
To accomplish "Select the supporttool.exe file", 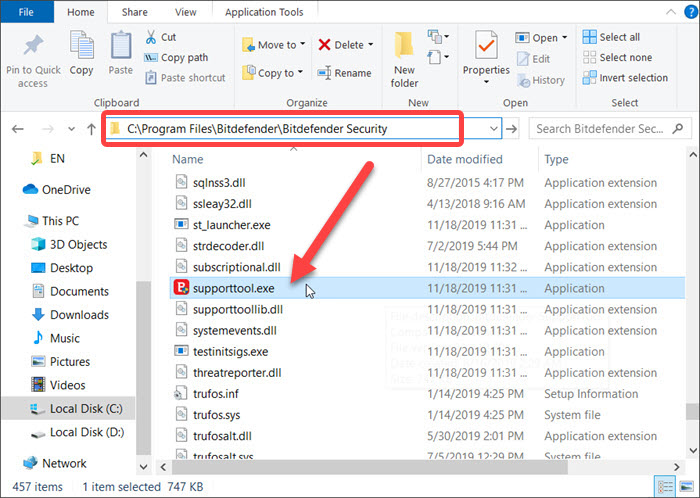I will tap(427, 288).
